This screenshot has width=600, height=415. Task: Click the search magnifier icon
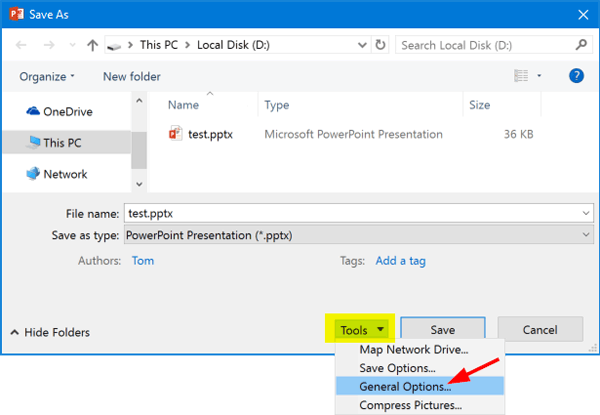tap(581, 45)
